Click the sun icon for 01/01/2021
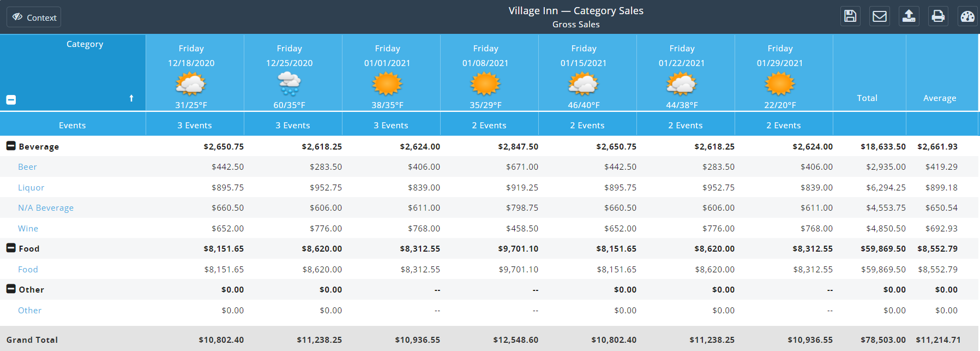The height and width of the screenshot is (351, 980). tap(387, 84)
